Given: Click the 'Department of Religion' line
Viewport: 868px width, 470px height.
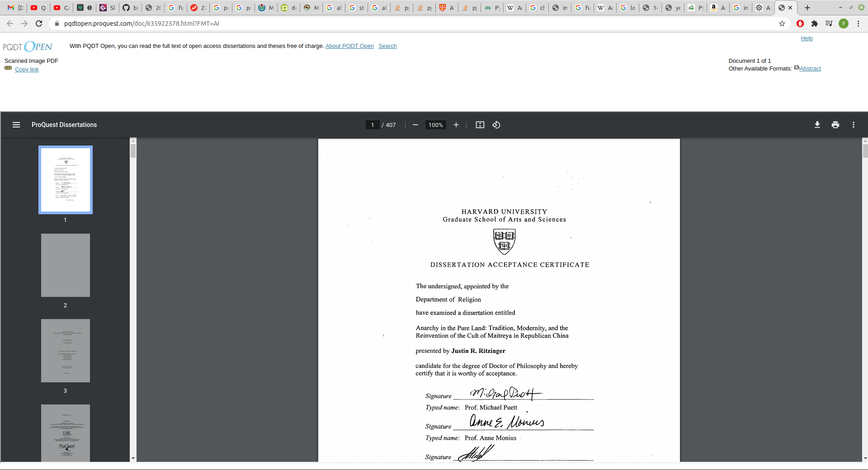Looking at the screenshot, I should [448, 300].
